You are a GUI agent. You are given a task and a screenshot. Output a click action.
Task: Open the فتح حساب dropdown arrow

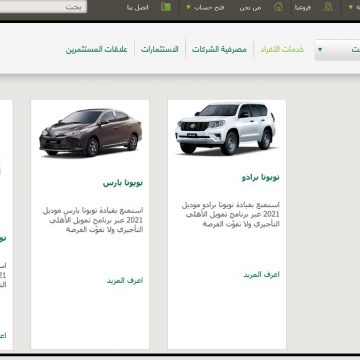point(188,7)
